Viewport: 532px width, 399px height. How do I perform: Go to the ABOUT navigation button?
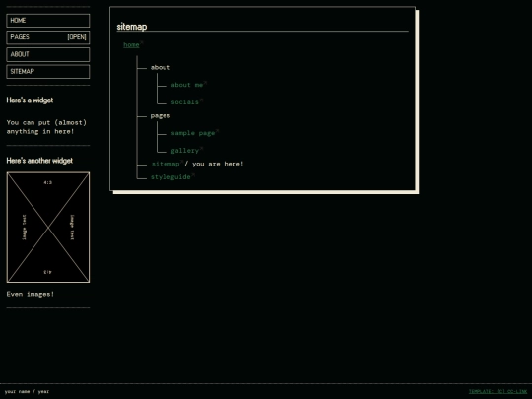[x=48, y=54]
